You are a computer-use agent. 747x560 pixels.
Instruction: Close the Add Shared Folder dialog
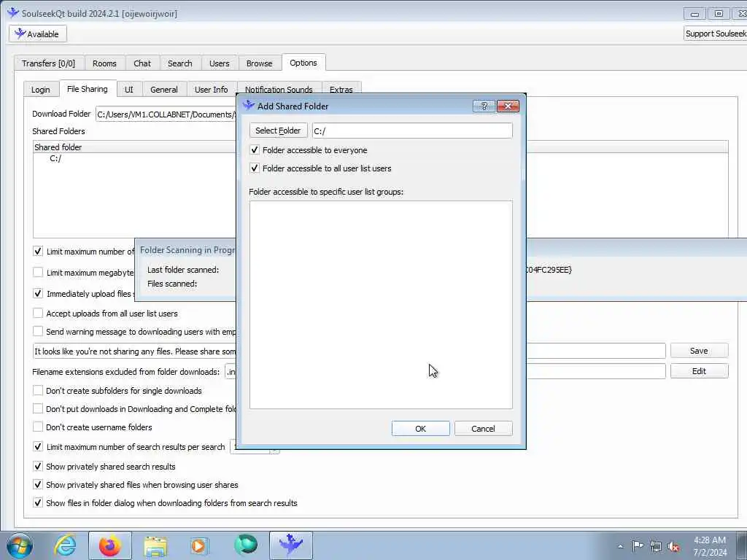click(x=508, y=106)
